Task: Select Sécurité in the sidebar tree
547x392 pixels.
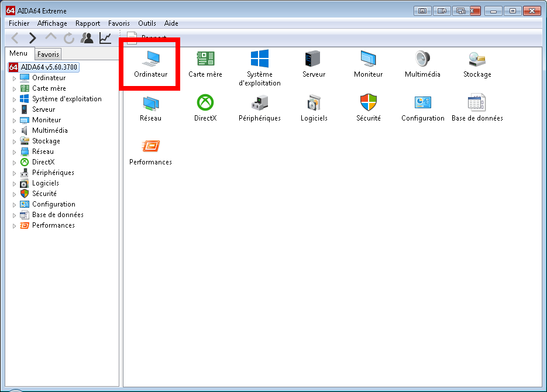Action: pos(44,194)
